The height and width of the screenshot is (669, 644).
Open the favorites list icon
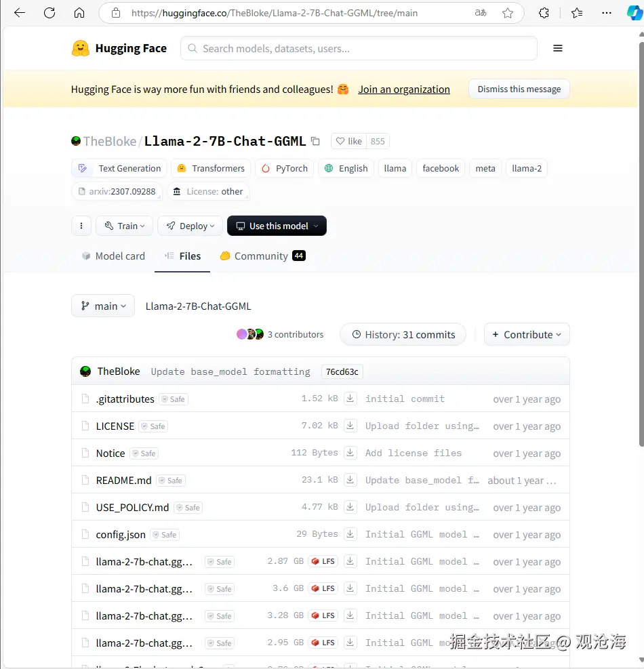(577, 14)
